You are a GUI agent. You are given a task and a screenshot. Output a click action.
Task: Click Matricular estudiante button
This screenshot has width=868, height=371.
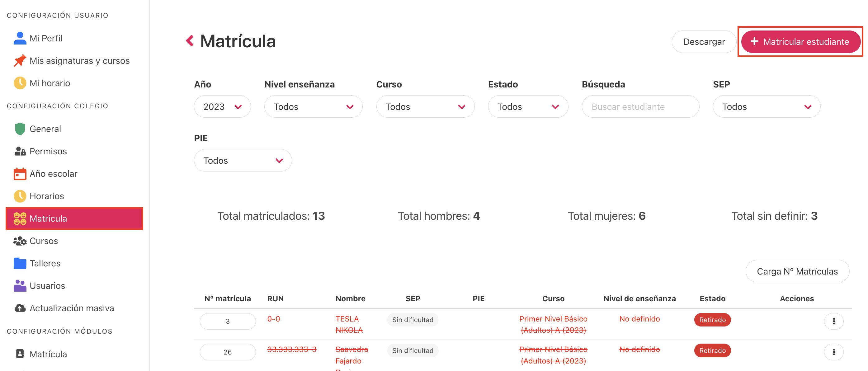[801, 41]
